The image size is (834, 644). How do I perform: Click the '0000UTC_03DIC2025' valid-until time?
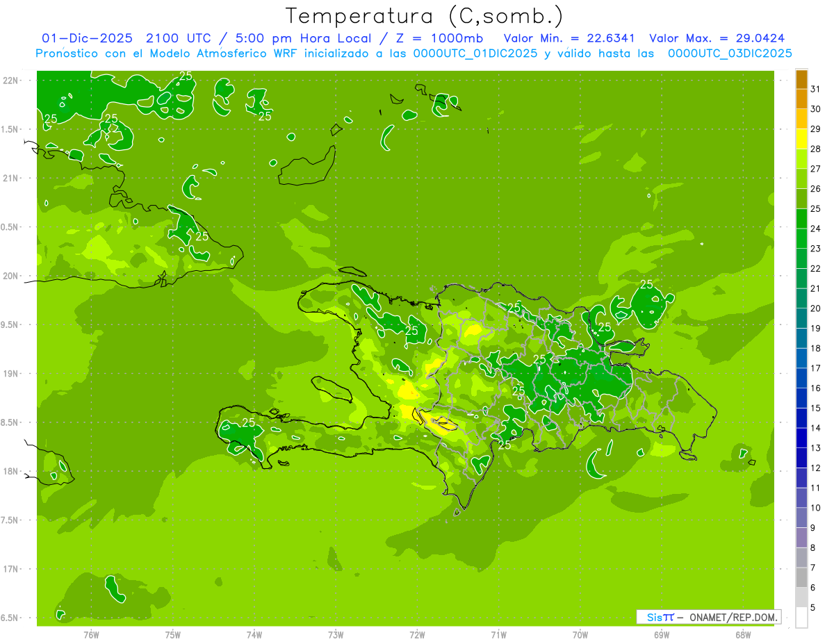point(730,53)
